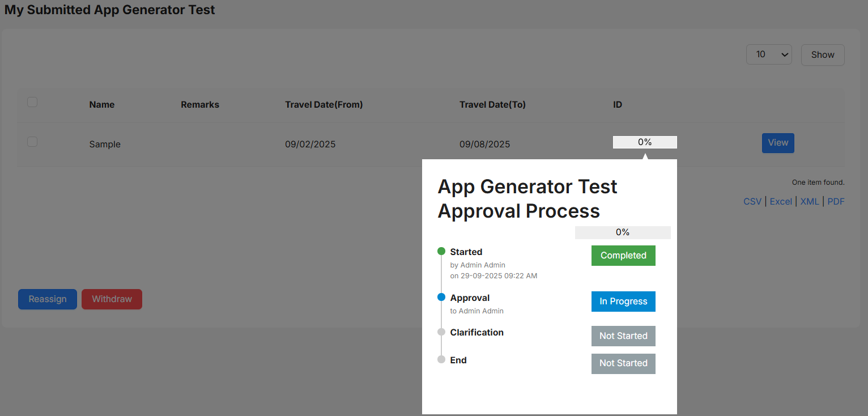The image size is (868, 416).
Task: Sort by the Name column header
Action: (x=102, y=104)
